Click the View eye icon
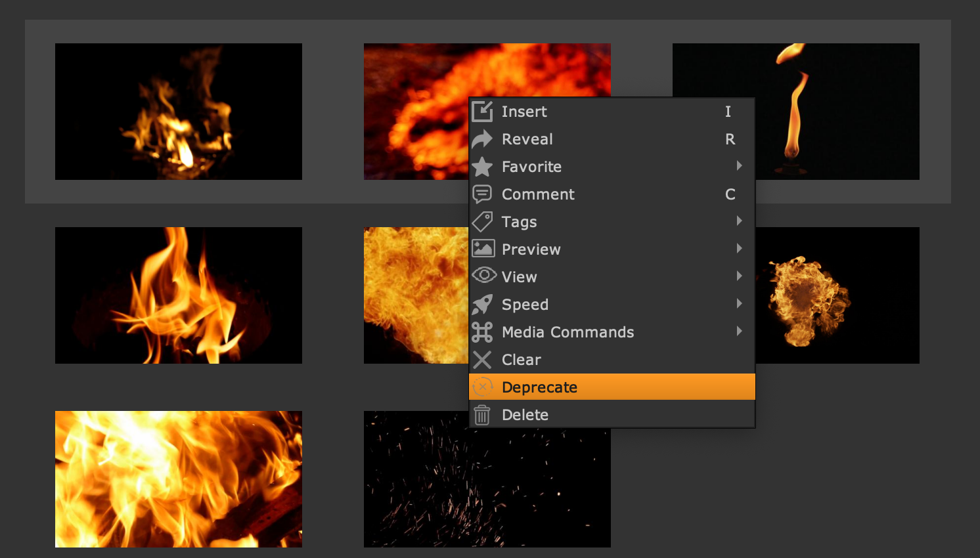 (x=484, y=276)
